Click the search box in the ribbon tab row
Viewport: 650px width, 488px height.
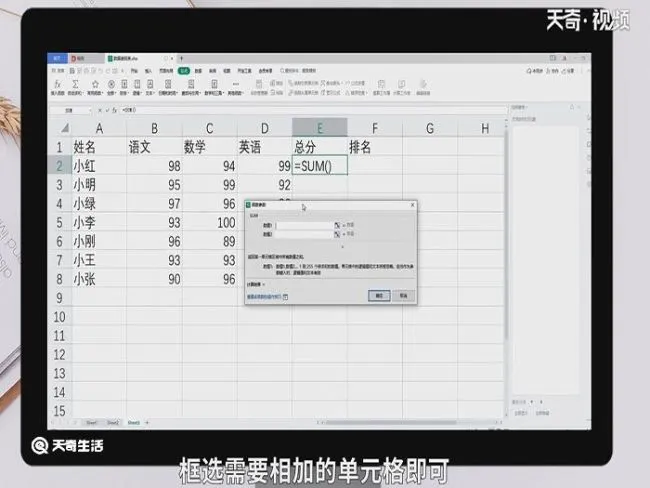[x=298, y=71]
